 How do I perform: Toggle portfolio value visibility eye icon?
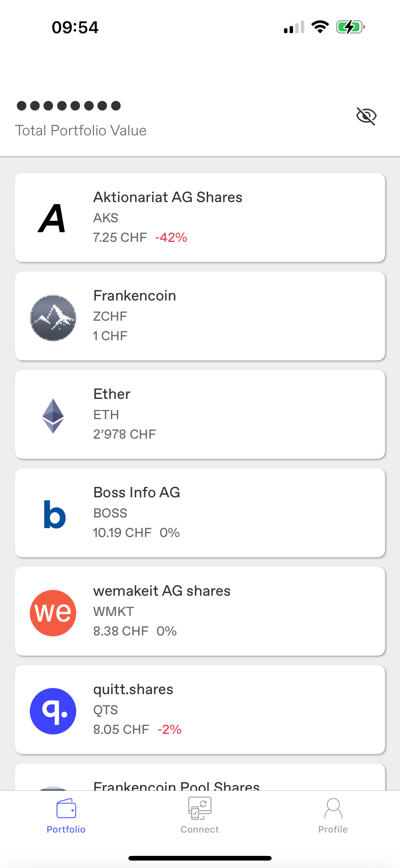point(366,116)
